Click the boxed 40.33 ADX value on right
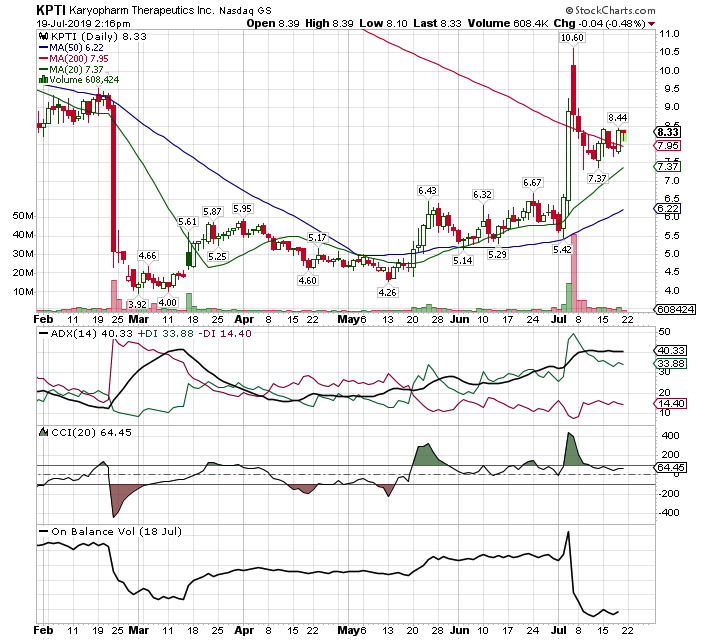The width and height of the screenshot is (713, 644). point(671,351)
